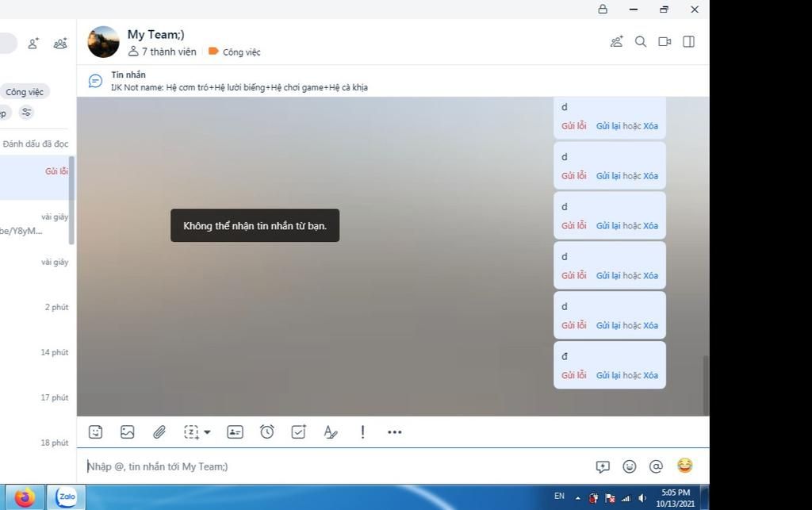Open the sticker picker in chat toolbar
Image resolution: width=812 pixels, height=510 pixels.
pyautogui.click(x=95, y=431)
